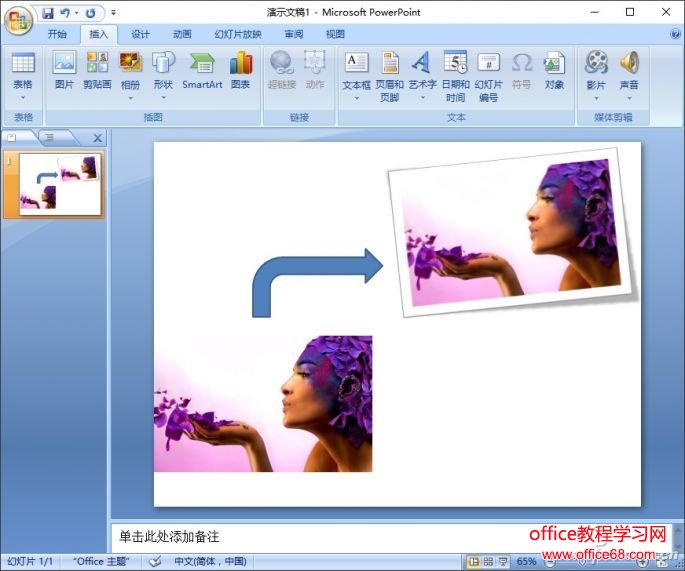685x571 pixels.
Task: Insert WordArt with 艺术字
Action: pyautogui.click(x=422, y=70)
